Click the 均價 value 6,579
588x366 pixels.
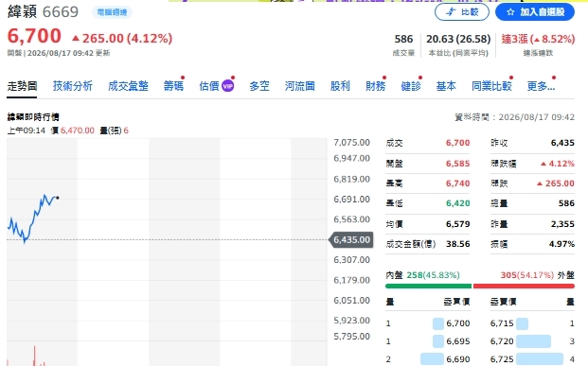458,224
